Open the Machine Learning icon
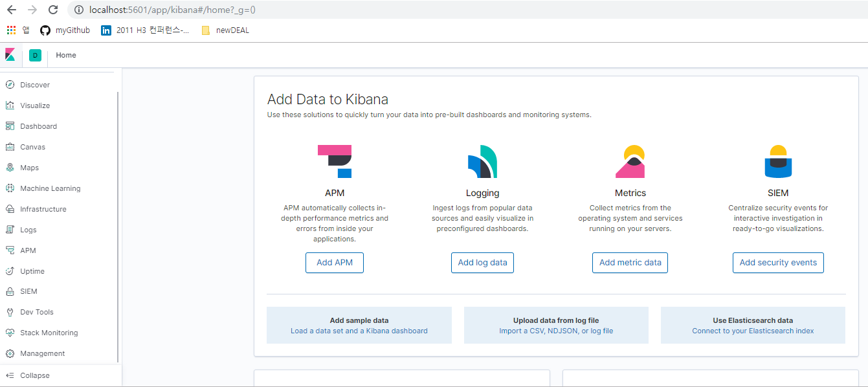 pyautogui.click(x=10, y=188)
